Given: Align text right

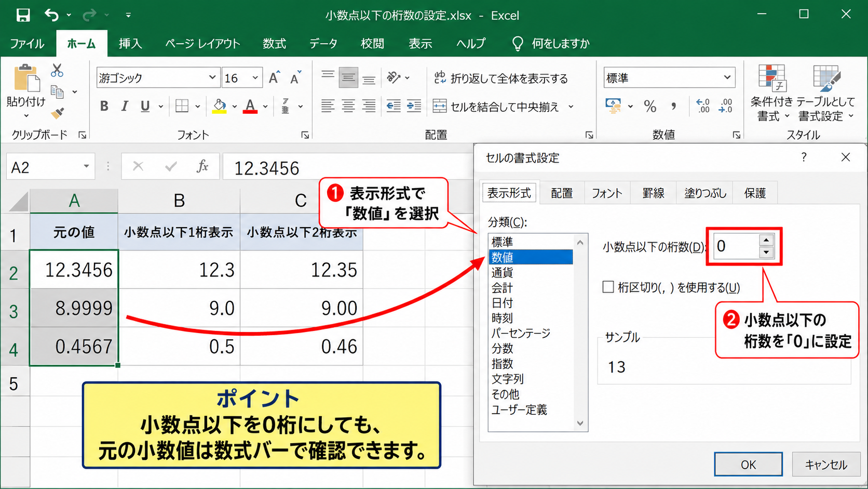Looking at the screenshot, I should (x=369, y=106).
